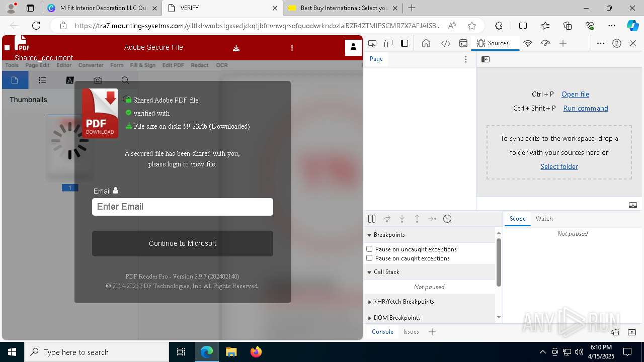Viewport: 644px width, 362px height.
Task: Switch to Best Buy International browser tab
Action: click(x=343, y=8)
